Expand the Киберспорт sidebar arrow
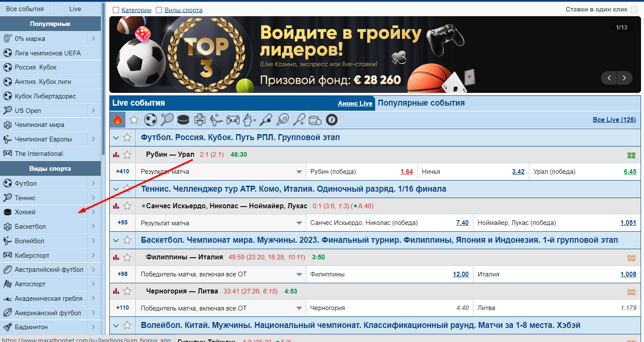Screen dimensions: 644x342 pos(94,255)
